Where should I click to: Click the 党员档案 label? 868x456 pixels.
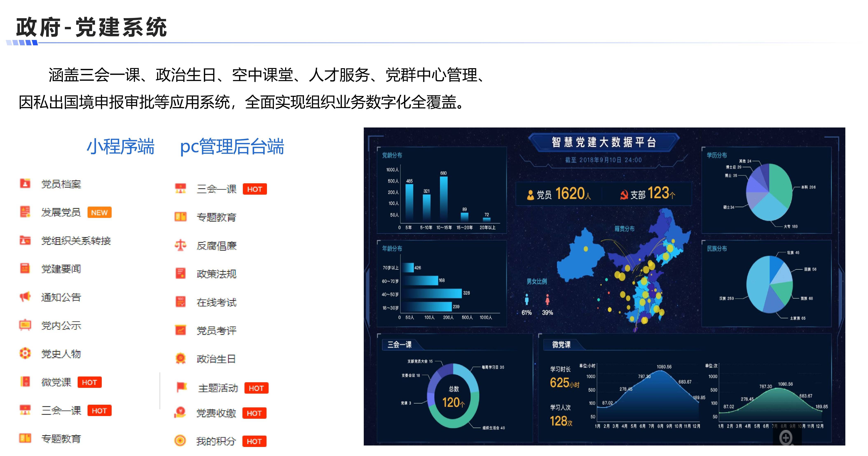click(x=61, y=184)
